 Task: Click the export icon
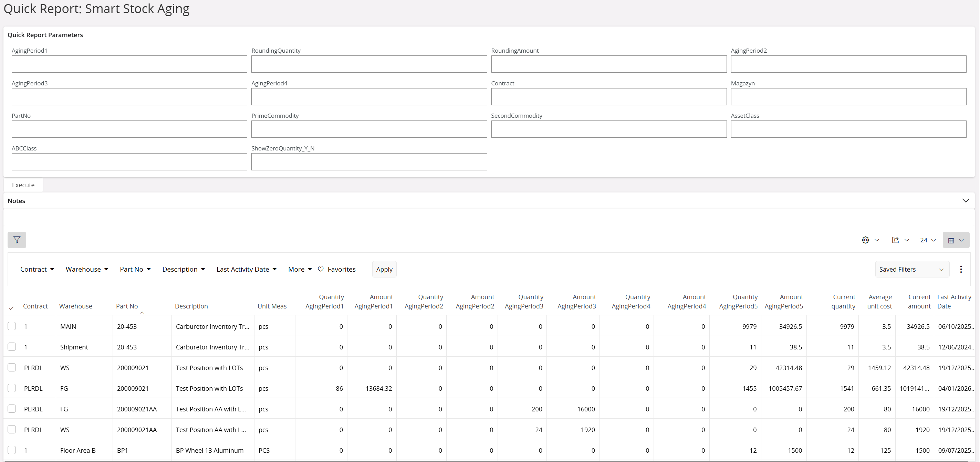[x=896, y=240]
